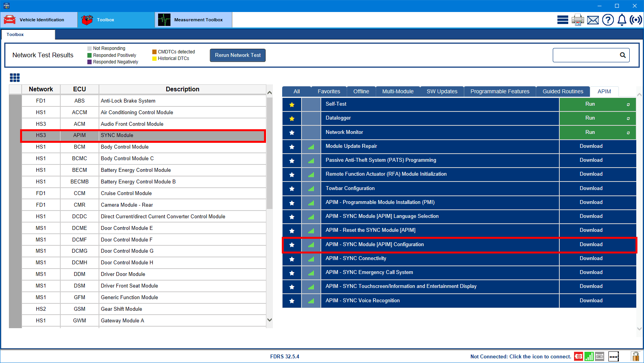Expand the Run options for Datalogger
This screenshot has width=644, height=363.
pyautogui.click(x=628, y=118)
